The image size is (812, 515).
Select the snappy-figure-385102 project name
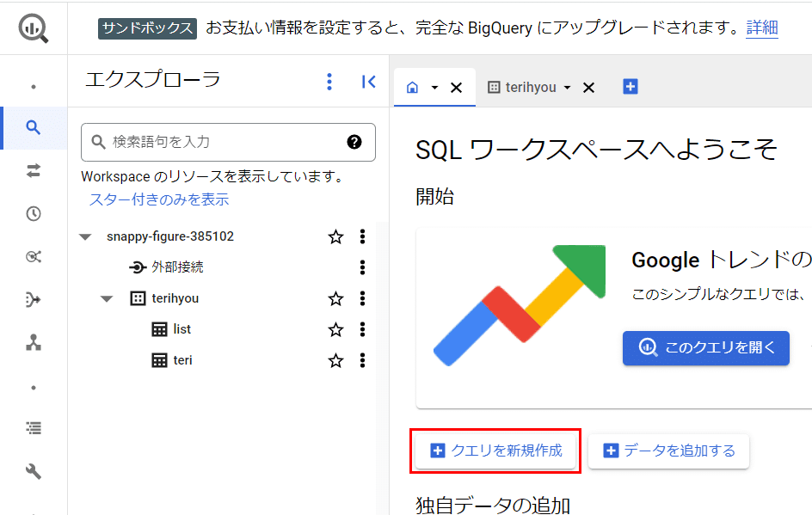click(x=170, y=236)
